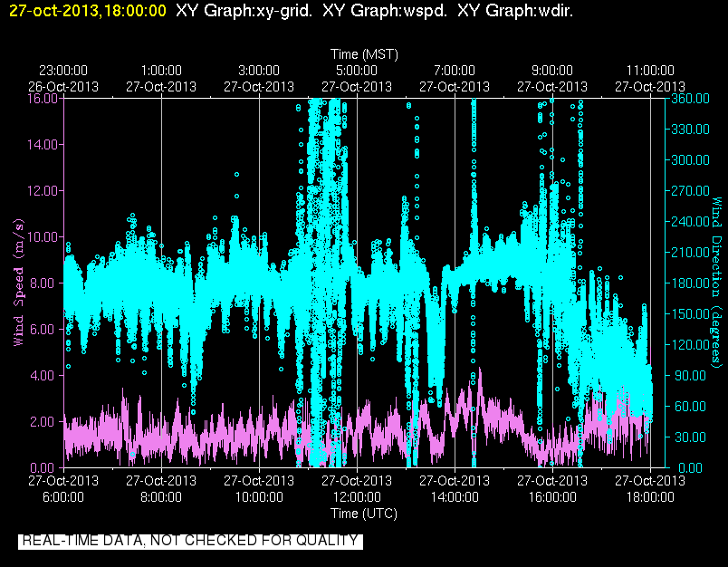Click the XY Graph:xy-grid title text
This screenshot has height=567, width=728.
[244, 10]
